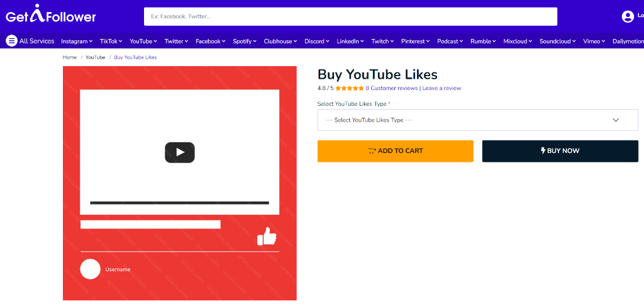Open the Dailymotion menu

[628, 41]
